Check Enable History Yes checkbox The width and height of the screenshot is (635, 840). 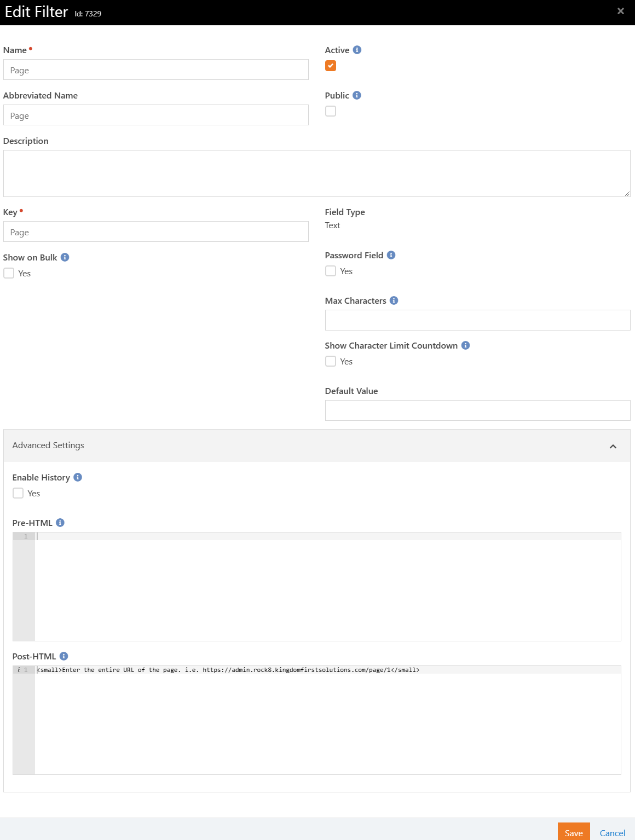point(18,493)
